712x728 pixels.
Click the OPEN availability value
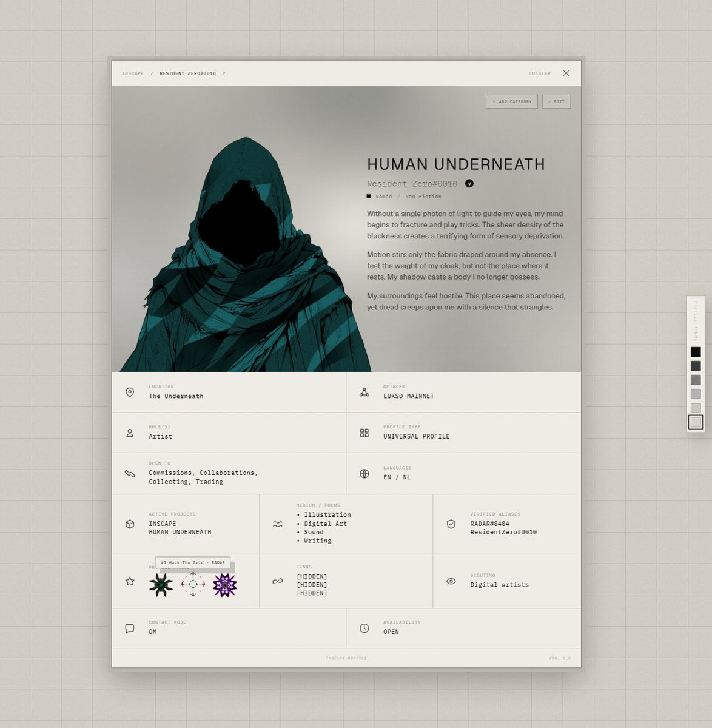(x=391, y=632)
